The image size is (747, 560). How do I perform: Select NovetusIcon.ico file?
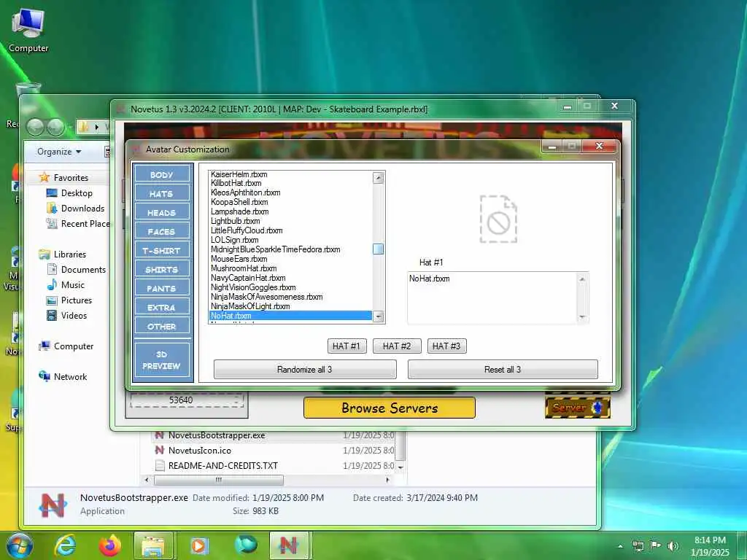(200, 451)
